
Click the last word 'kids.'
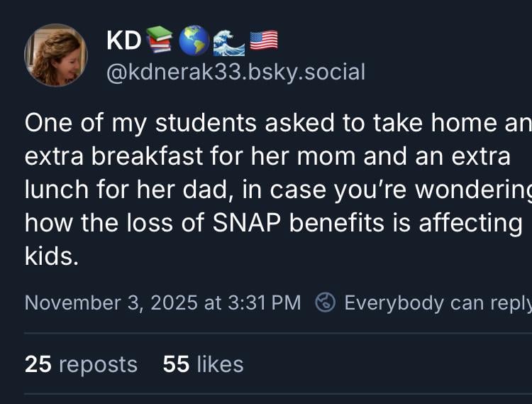[x=50, y=256]
